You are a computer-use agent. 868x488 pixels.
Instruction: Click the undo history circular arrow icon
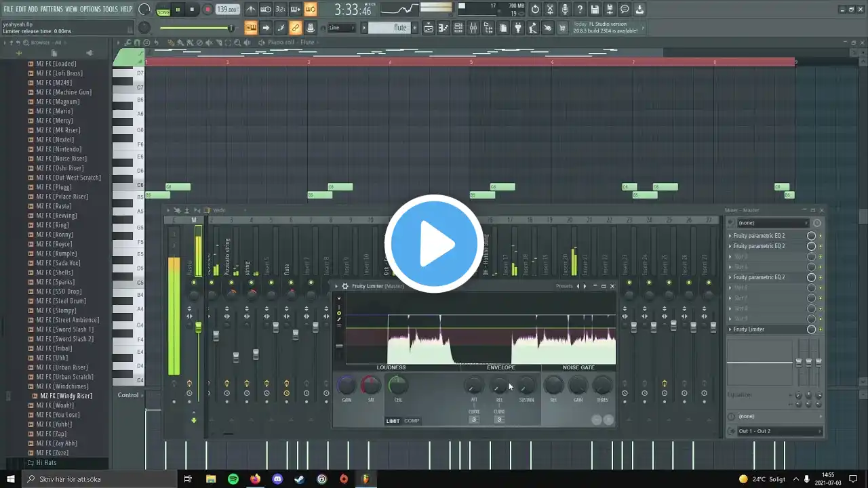pos(535,9)
